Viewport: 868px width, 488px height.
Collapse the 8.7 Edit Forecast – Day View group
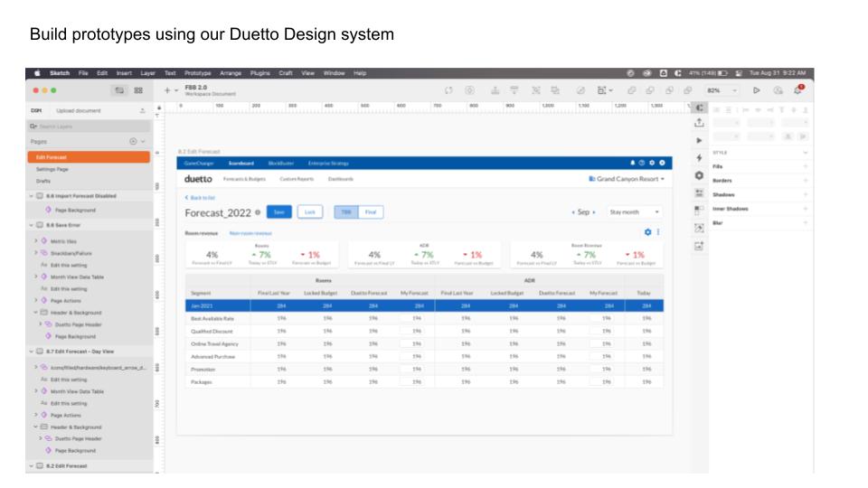pos(32,350)
